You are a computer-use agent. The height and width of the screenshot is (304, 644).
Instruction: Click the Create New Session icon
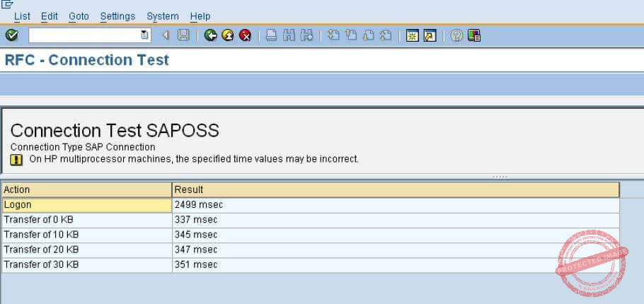[x=412, y=35]
